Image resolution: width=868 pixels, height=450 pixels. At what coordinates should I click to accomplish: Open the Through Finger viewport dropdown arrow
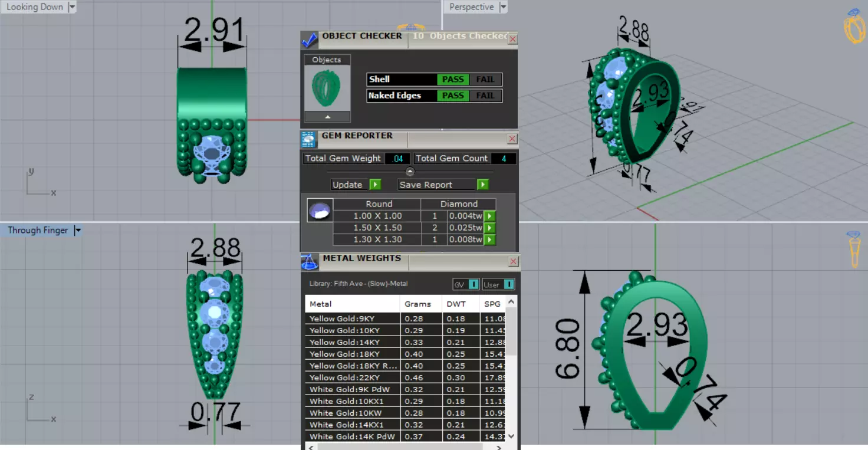tap(77, 231)
